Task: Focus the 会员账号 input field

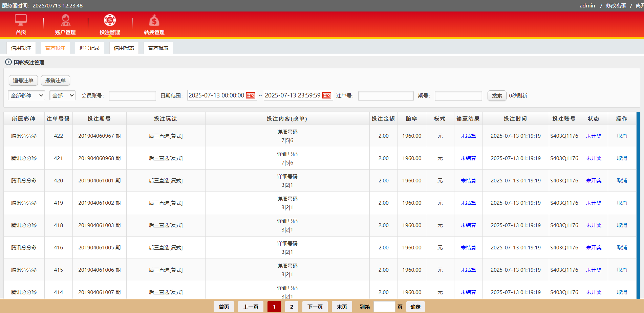Action: (132, 96)
